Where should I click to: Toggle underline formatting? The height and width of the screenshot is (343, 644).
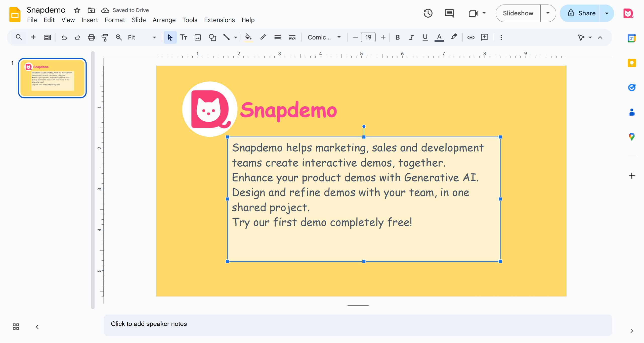point(425,37)
